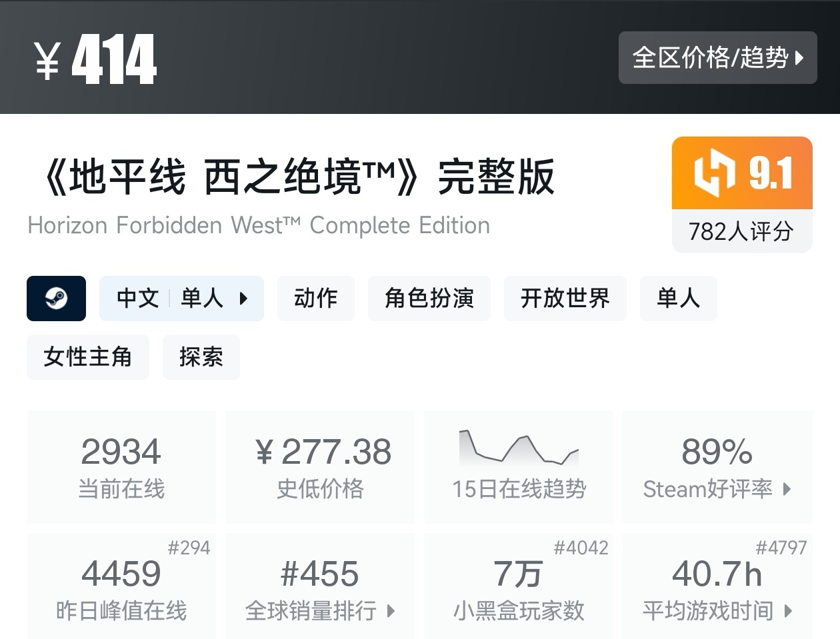This screenshot has width=840, height=639.
Task: Tap the ¥277.38 史低价格 stat
Action: 320,466
